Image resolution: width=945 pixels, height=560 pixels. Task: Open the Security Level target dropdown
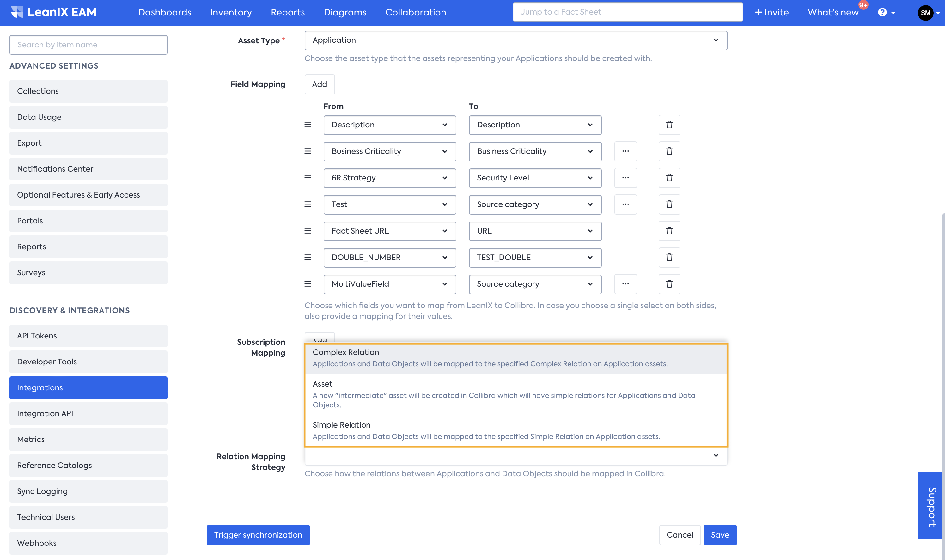coord(534,178)
